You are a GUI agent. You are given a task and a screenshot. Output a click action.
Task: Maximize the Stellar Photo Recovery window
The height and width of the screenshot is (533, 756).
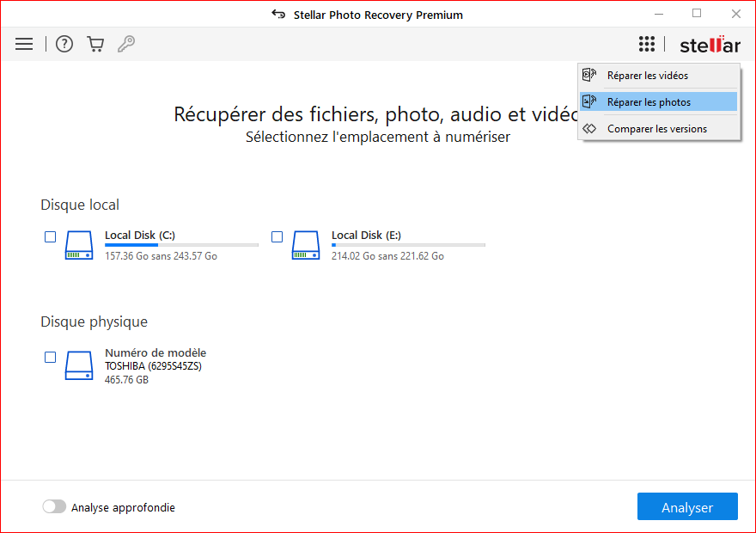click(697, 14)
